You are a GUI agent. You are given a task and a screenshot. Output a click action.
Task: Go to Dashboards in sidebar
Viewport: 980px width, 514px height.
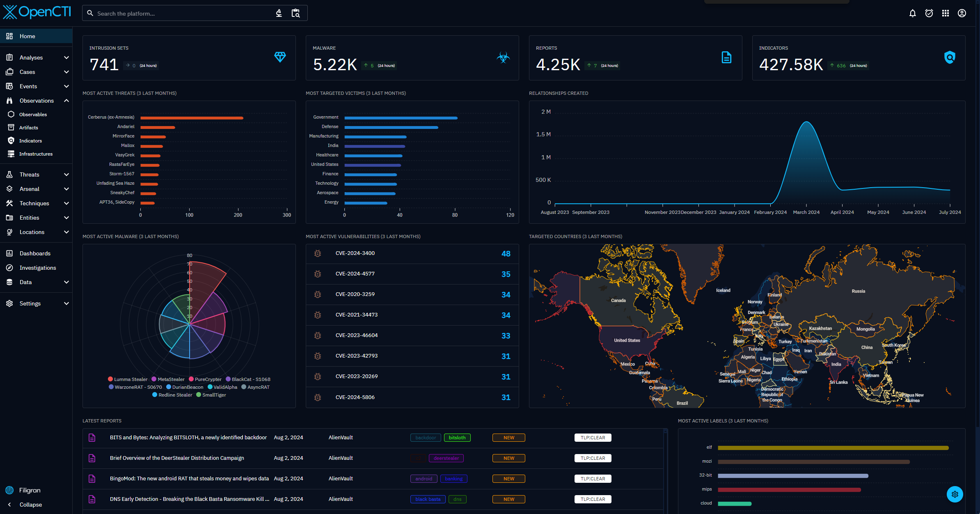click(35, 253)
